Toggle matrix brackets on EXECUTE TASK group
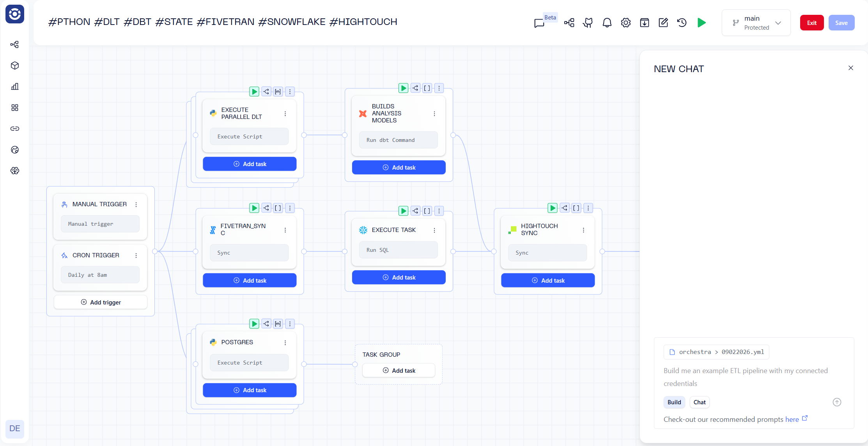The width and height of the screenshot is (868, 446). tap(427, 211)
